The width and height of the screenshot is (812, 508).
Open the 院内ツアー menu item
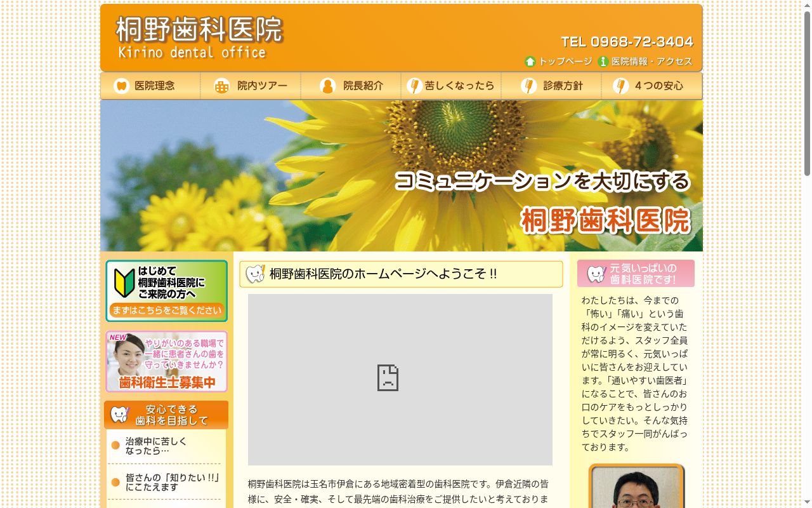pyautogui.click(x=251, y=86)
